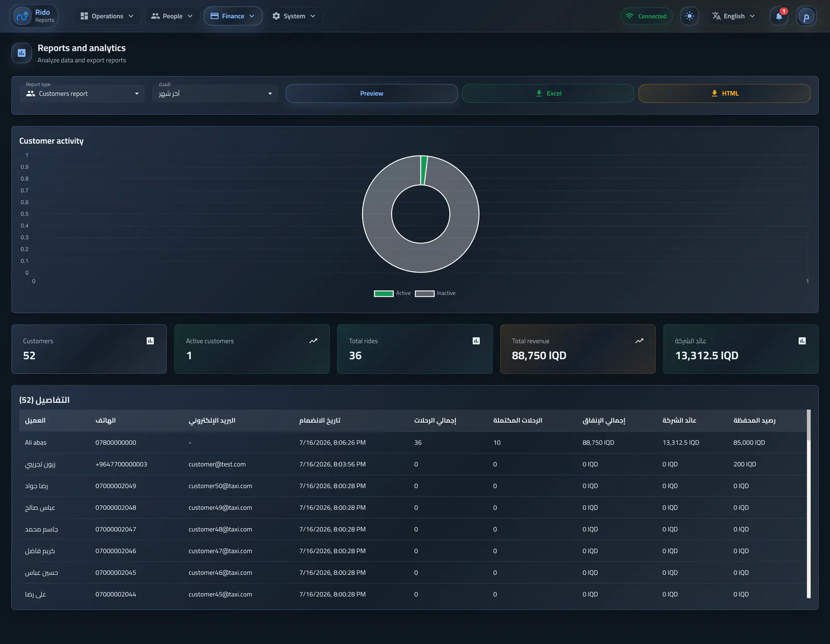Viewport: 830px width, 644px height.
Task: Click trend arrow icon on Total revenue card
Action: point(639,341)
